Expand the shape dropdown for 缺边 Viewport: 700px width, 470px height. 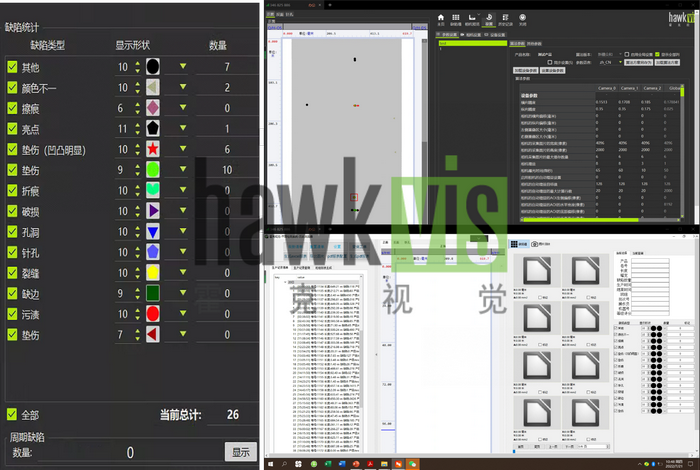click(x=183, y=293)
